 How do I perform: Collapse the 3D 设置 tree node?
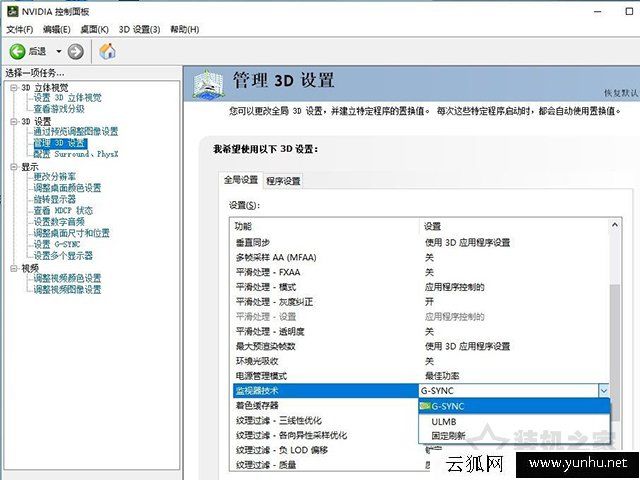pos(14,121)
